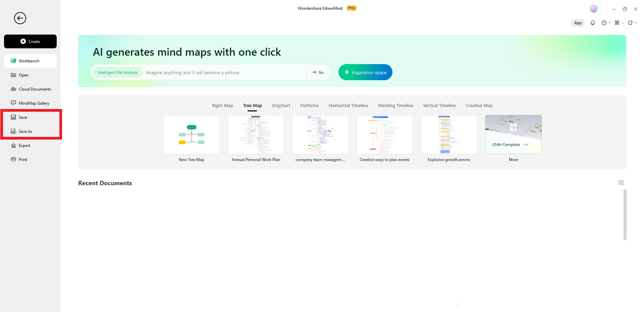
Task: Click the Export icon
Action: [x=13, y=145]
